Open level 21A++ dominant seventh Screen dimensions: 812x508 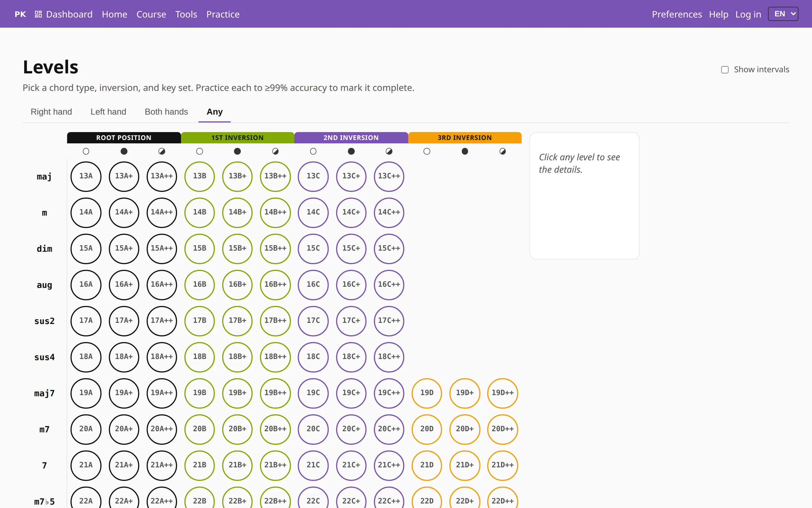click(x=162, y=465)
